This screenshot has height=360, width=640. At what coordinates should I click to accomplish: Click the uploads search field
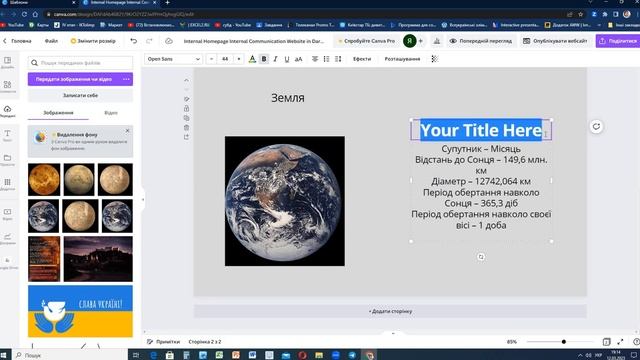[80, 63]
